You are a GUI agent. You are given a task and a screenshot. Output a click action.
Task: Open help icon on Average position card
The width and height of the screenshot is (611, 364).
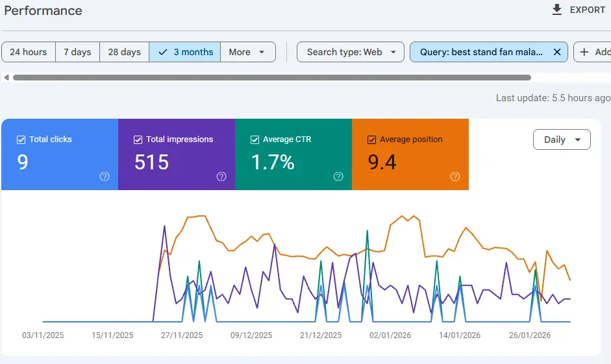[455, 176]
